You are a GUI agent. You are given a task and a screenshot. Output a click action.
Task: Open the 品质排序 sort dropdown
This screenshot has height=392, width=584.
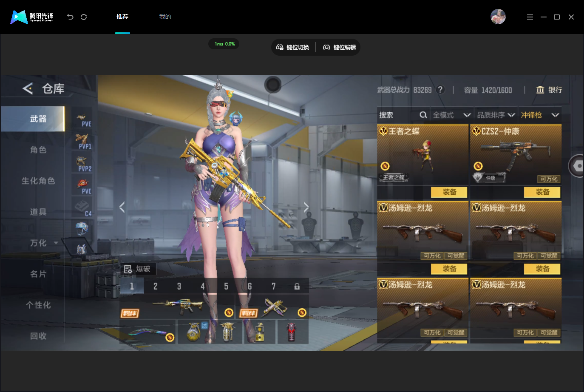[496, 115]
